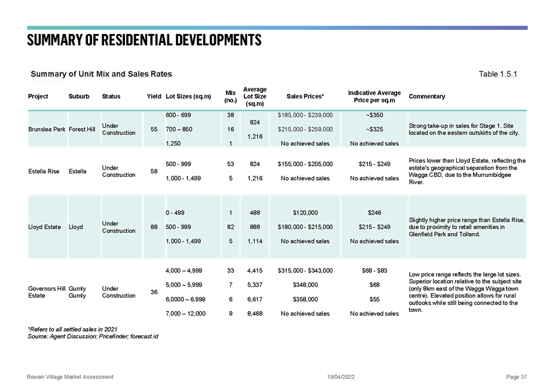Click the mix value "38"
555x392 pixels.
(x=230, y=115)
